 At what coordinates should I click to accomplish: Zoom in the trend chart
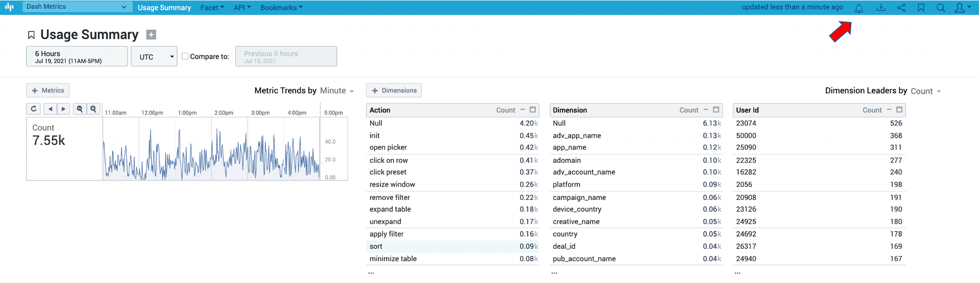pos(93,109)
